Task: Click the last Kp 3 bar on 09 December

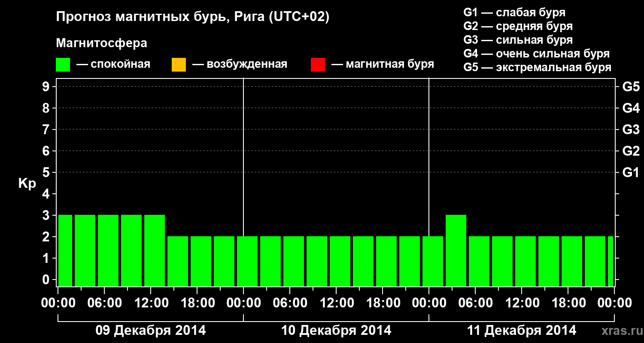Action: (x=155, y=250)
